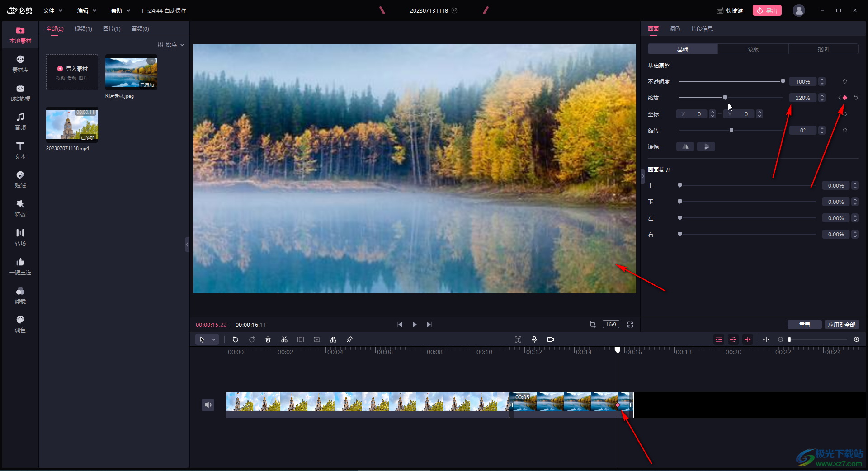
Task: Collapse the right properties panel arrow
Action: tap(643, 176)
